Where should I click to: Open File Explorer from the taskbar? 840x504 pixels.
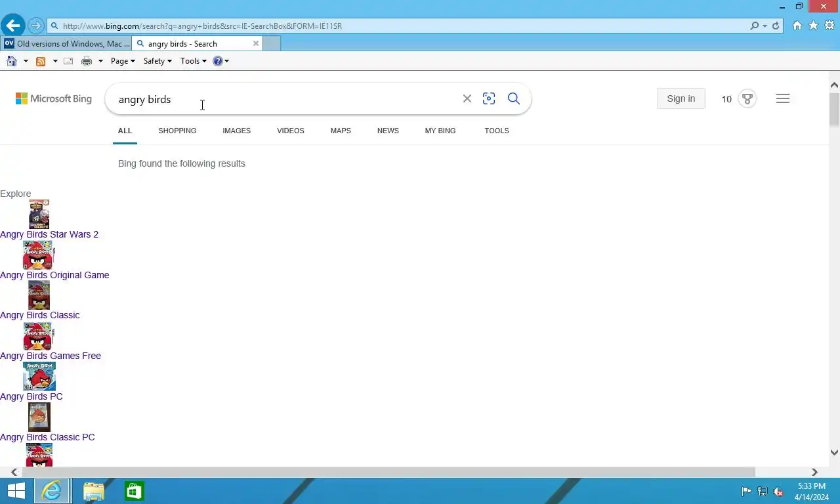click(93, 491)
